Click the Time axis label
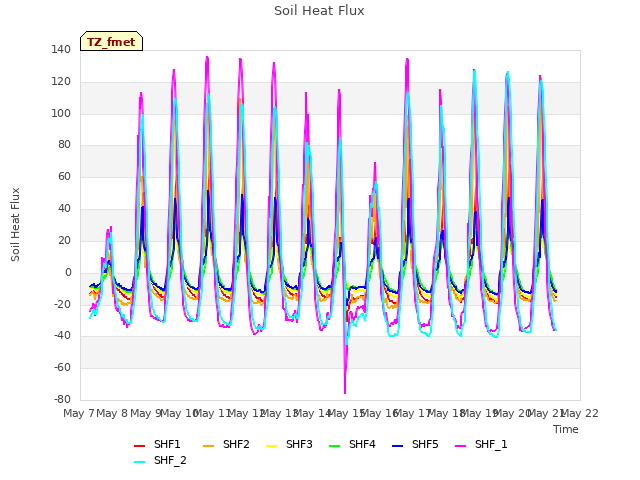The image size is (640, 480). click(566, 429)
